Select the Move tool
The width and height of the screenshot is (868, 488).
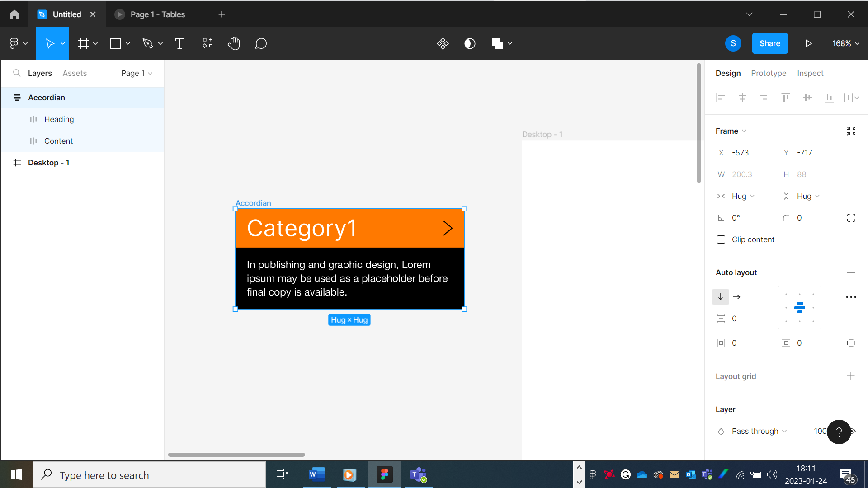point(50,43)
